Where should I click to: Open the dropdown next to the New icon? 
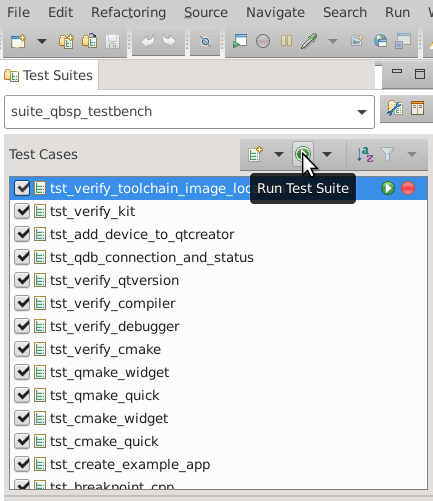[x=42, y=42]
